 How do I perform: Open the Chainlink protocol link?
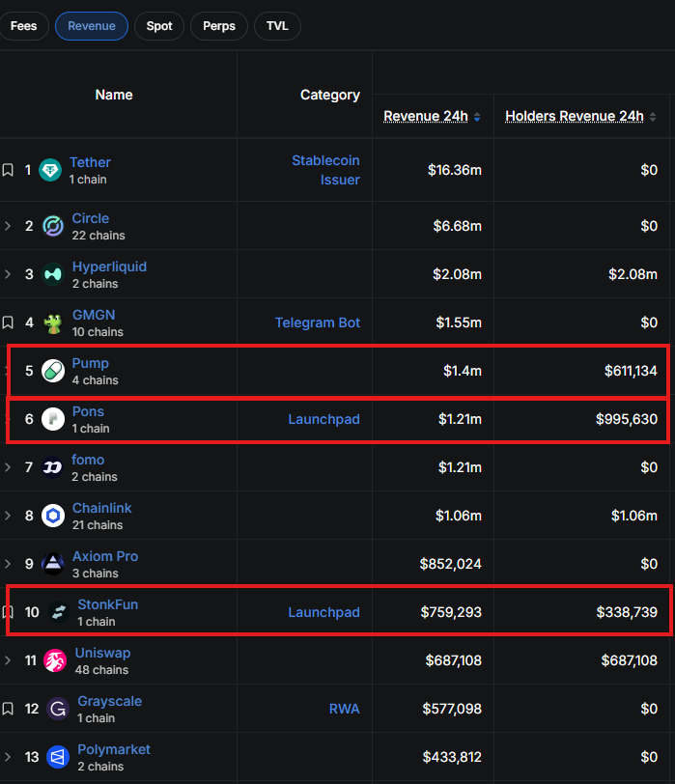[102, 508]
